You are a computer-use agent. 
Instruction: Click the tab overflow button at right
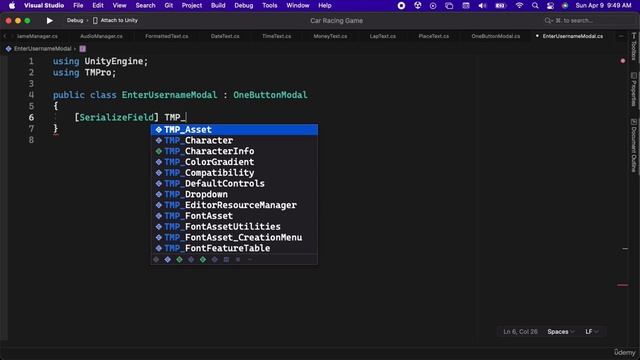click(x=621, y=36)
